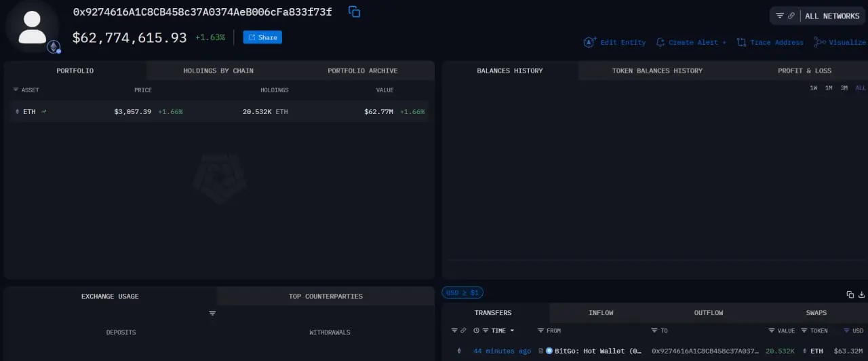Image resolution: width=868 pixels, height=361 pixels.
Task: Open the Visualize link
Action: coord(840,42)
